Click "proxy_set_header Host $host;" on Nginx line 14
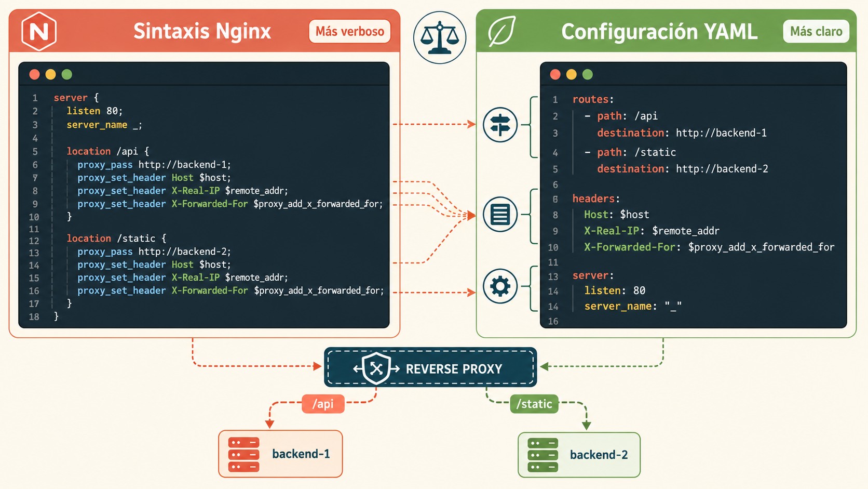 [x=154, y=265]
